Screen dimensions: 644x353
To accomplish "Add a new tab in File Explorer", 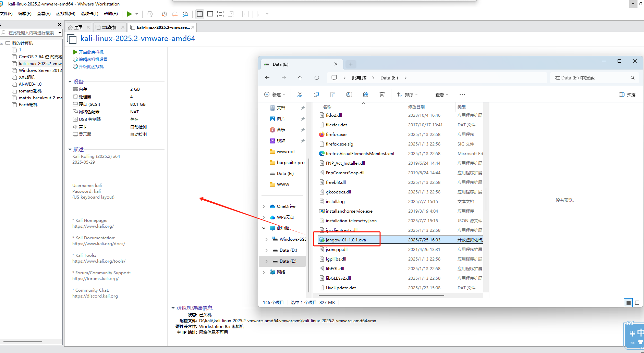I will [x=351, y=64].
